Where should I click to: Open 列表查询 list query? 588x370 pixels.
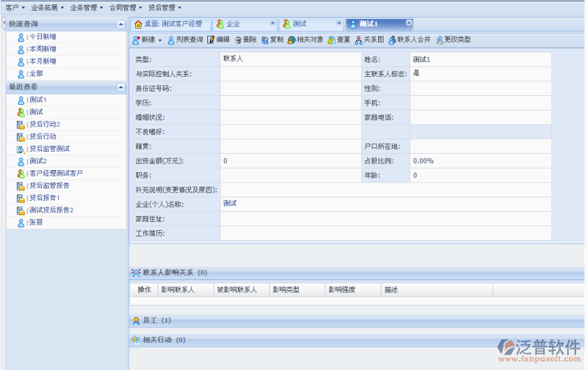coord(185,40)
